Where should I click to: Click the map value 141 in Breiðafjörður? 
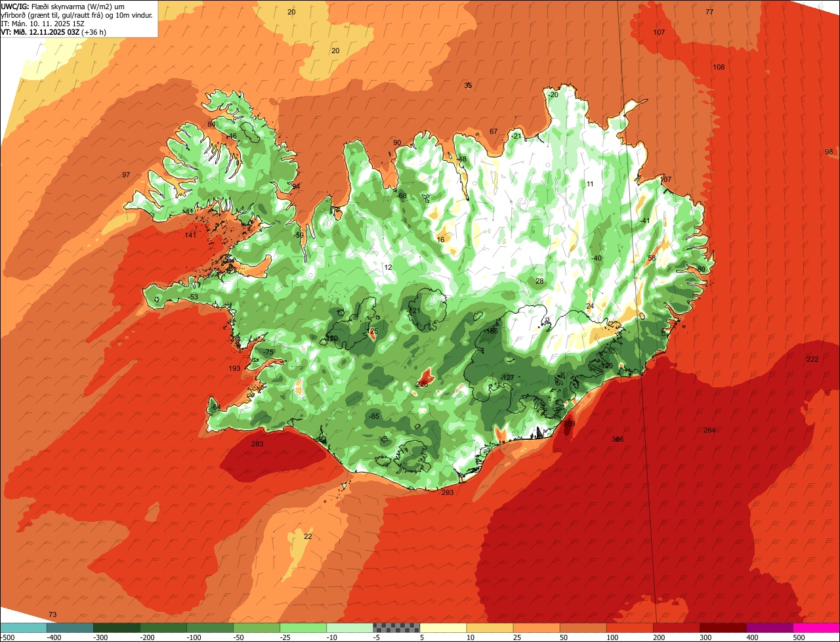[x=190, y=236]
